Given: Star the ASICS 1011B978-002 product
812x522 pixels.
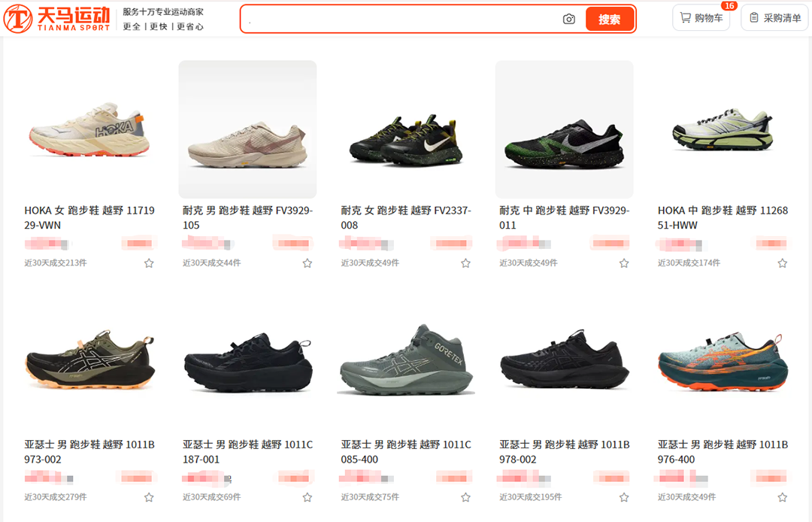Looking at the screenshot, I should pos(624,497).
